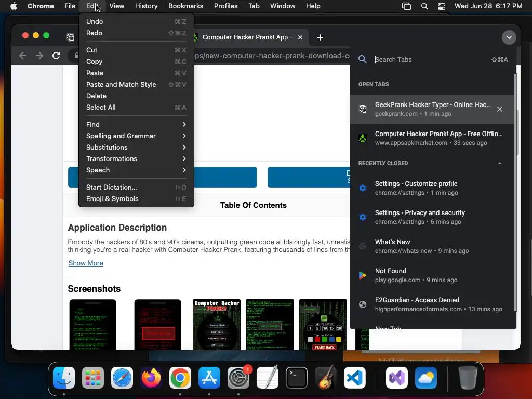This screenshot has height=399, width=532.
Task: Open the View menu
Action: (x=117, y=6)
